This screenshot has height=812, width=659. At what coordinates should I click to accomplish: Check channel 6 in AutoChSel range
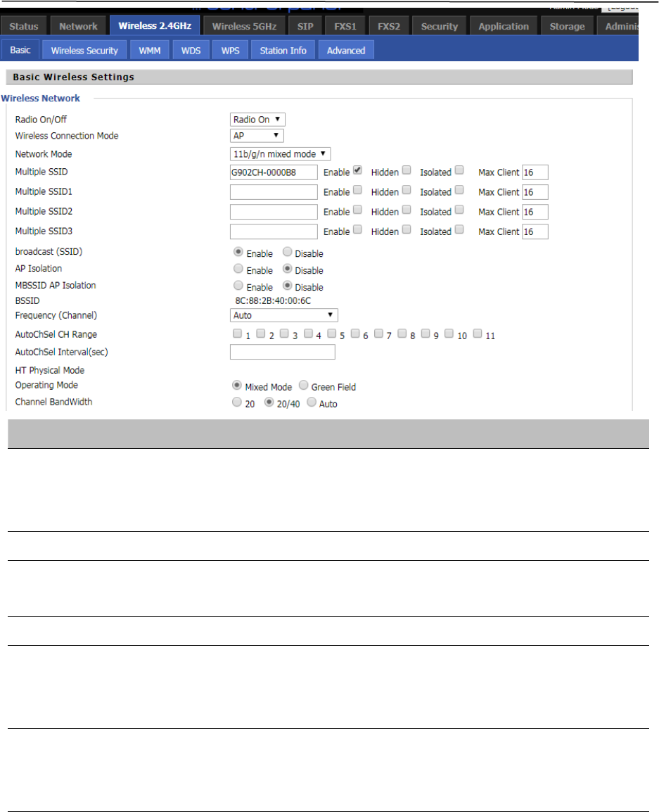[355, 334]
